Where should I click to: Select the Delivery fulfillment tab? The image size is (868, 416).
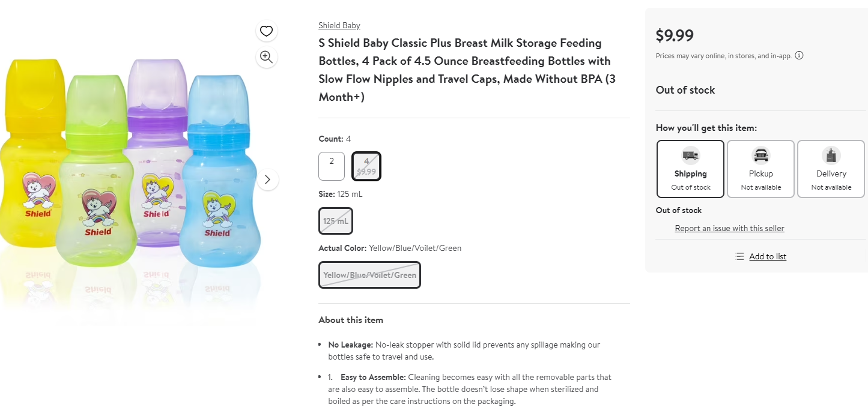(x=831, y=169)
